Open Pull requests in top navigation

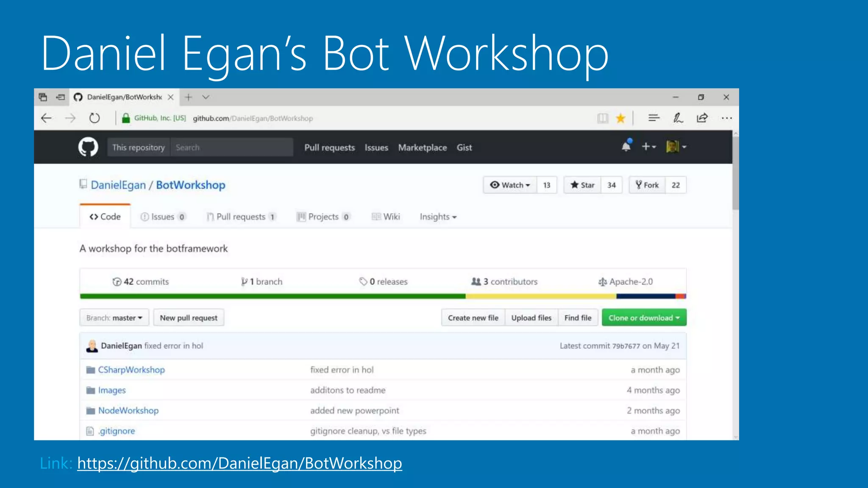329,147
